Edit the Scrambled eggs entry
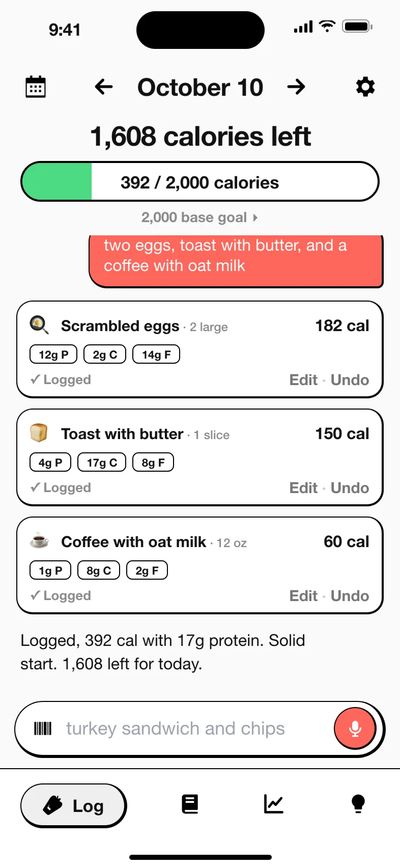This screenshot has width=400, height=868. [x=303, y=380]
